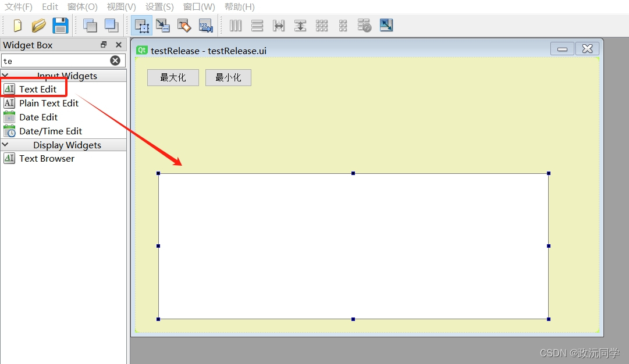Break the current layout

tap(364, 26)
